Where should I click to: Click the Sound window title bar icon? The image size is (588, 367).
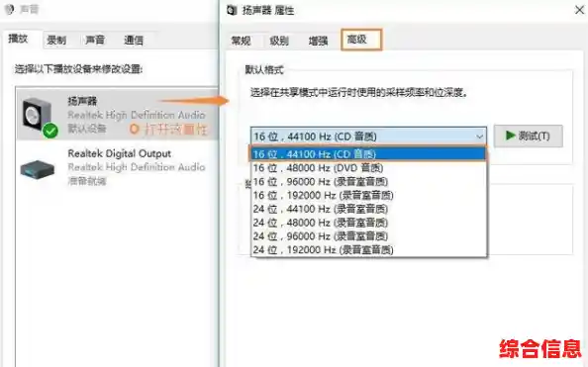click(x=9, y=9)
